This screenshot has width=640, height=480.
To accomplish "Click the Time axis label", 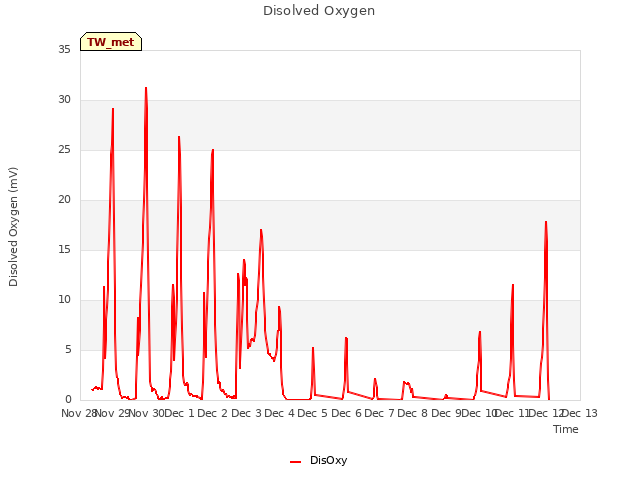I will point(566,429).
